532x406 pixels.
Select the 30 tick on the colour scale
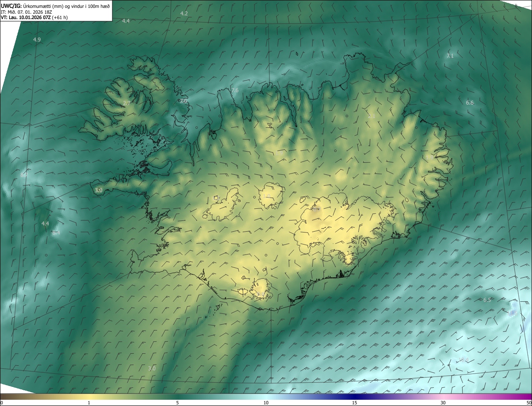[443, 403]
